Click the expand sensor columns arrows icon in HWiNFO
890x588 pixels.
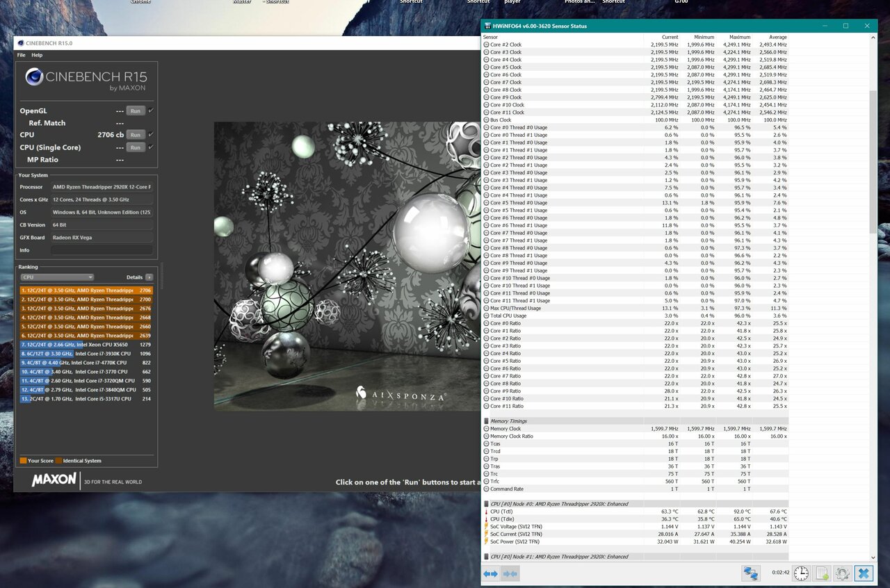click(491, 573)
